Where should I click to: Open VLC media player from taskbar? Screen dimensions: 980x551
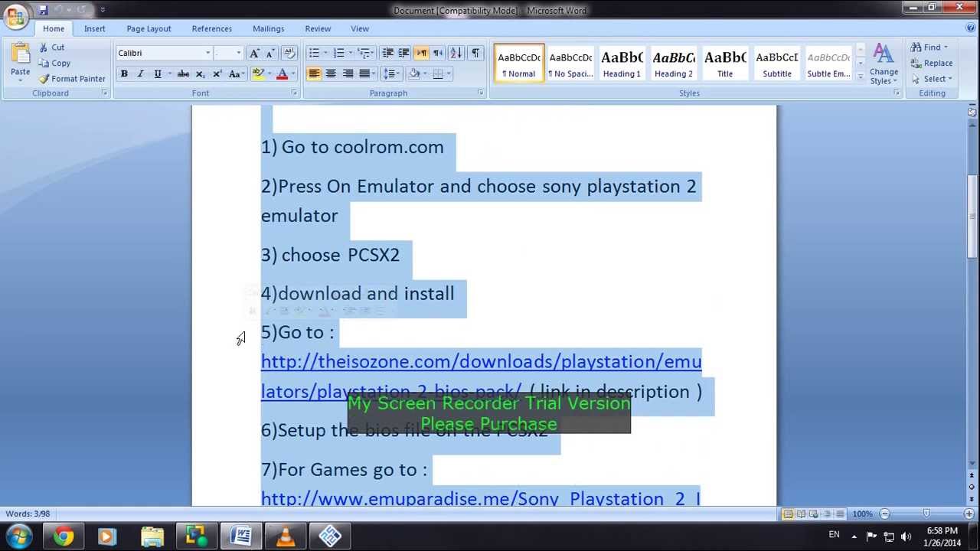pyautogui.click(x=286, y=536)
